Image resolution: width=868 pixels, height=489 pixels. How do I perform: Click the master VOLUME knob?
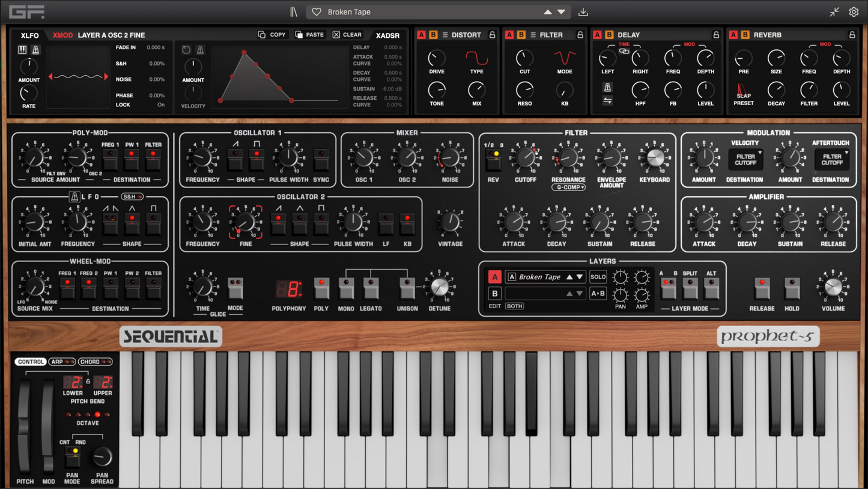tap(833, 287)
